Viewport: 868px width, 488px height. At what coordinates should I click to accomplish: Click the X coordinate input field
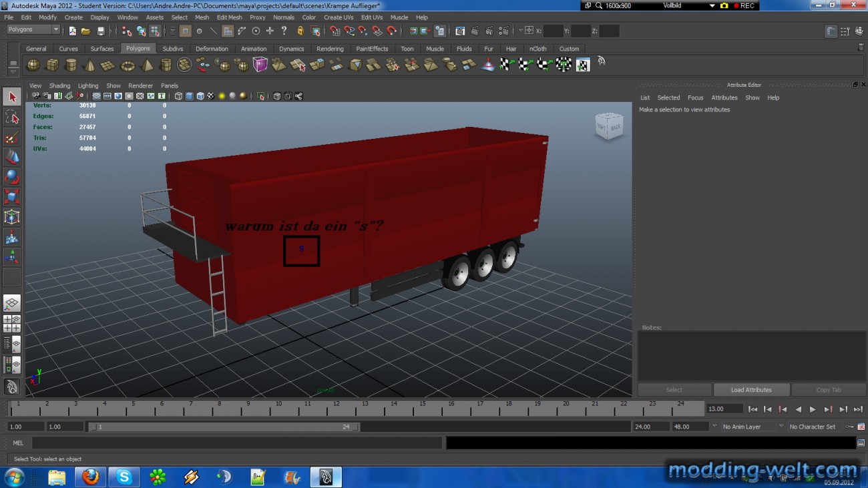[x=553, y=31]
